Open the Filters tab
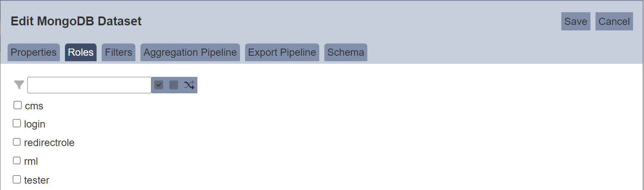 119,52
